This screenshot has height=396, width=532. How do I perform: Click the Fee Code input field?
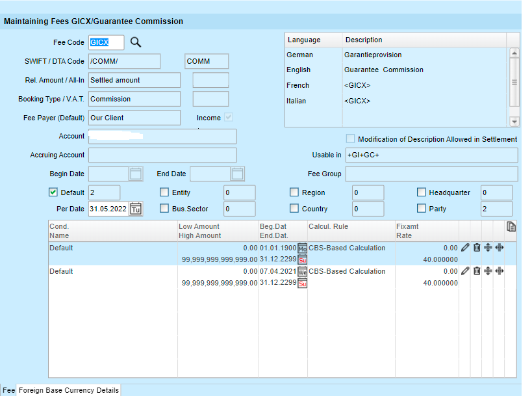point(106,42)
